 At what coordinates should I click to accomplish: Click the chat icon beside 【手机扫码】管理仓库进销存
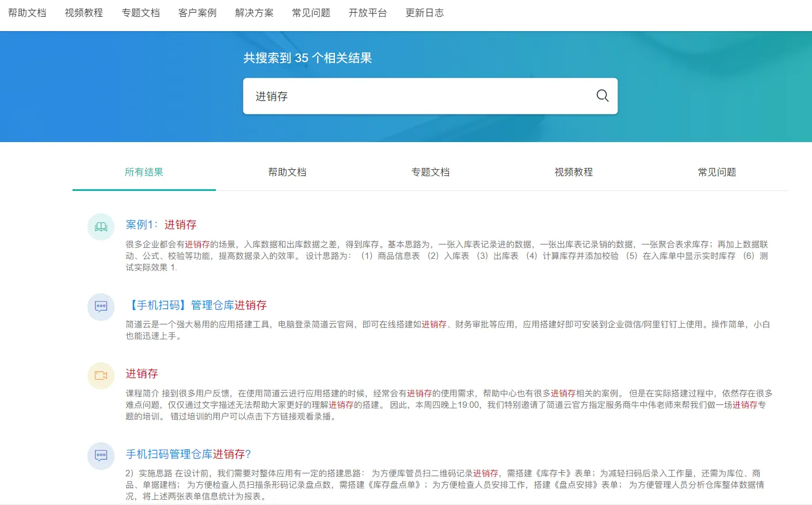pyautogui.click(x=101, y=307)
